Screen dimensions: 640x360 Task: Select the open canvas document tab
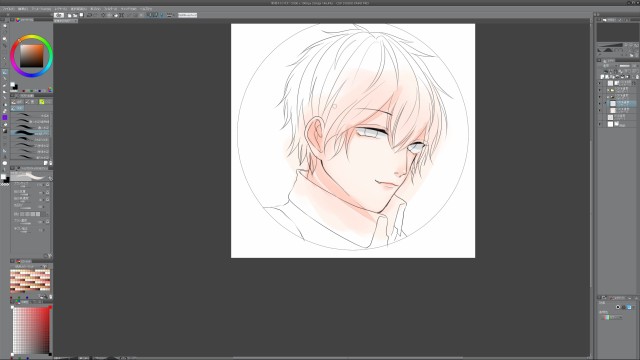pos(65,21)
